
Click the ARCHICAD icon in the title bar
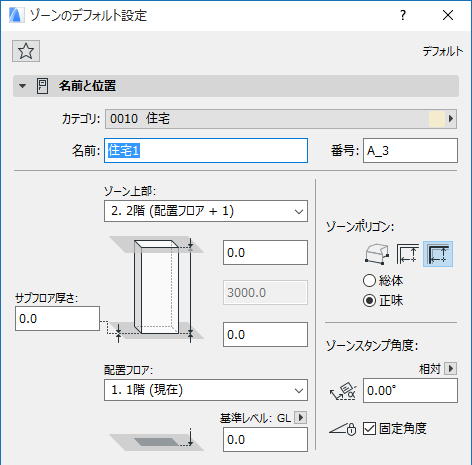click(16, 15)
